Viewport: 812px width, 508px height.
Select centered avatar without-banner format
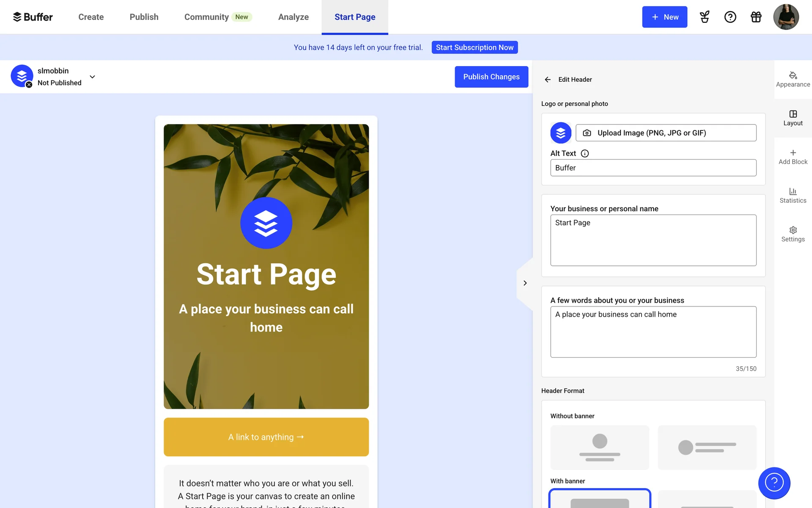click(x=599, y=447)
